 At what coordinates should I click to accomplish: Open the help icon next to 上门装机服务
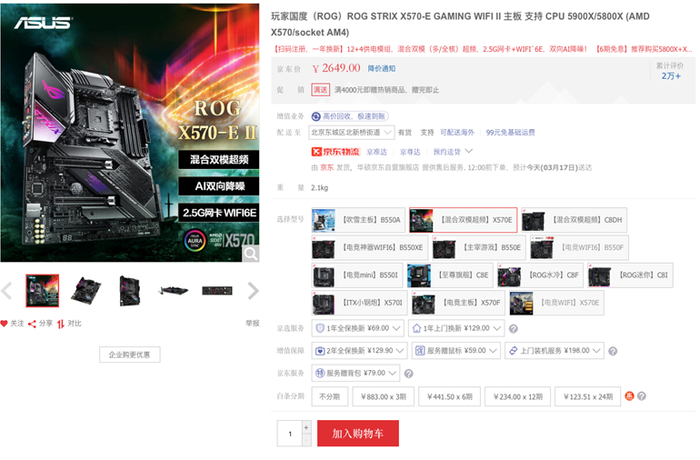613,351
